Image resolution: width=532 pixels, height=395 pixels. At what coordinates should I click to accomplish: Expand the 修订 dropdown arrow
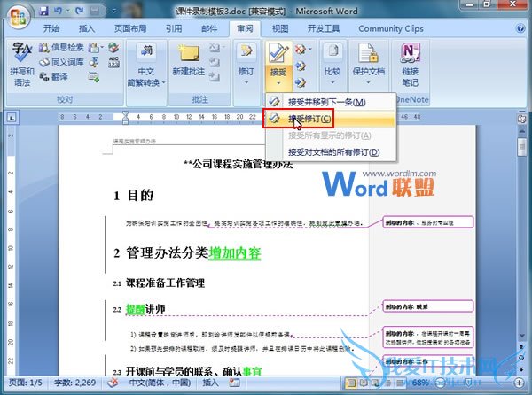tap(246, 82)
